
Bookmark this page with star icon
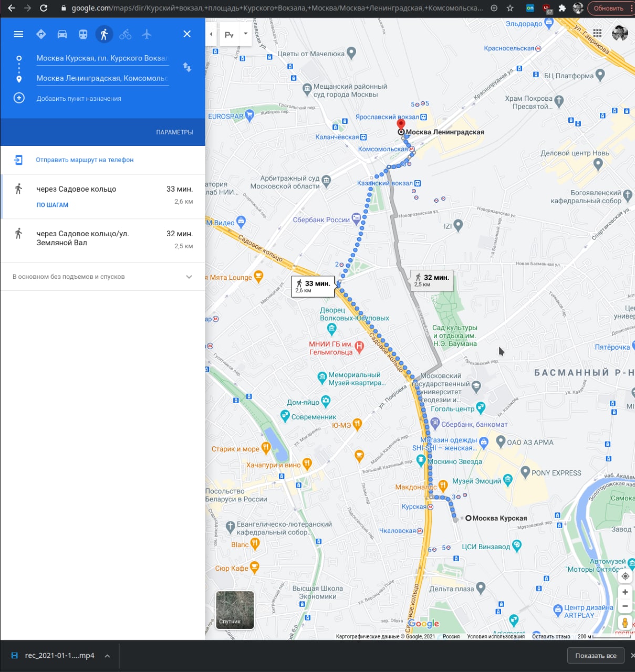[510, 8]
